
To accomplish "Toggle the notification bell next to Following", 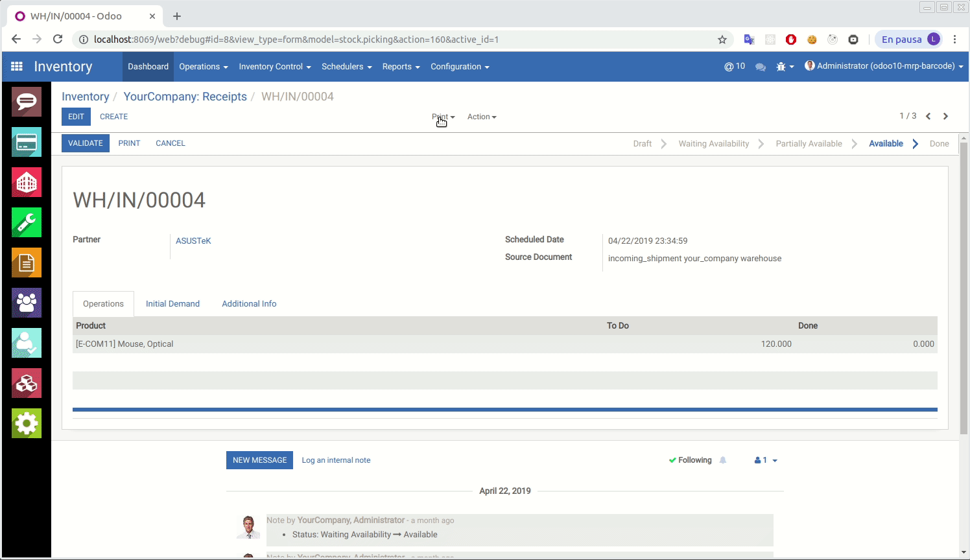I will 723,460.
